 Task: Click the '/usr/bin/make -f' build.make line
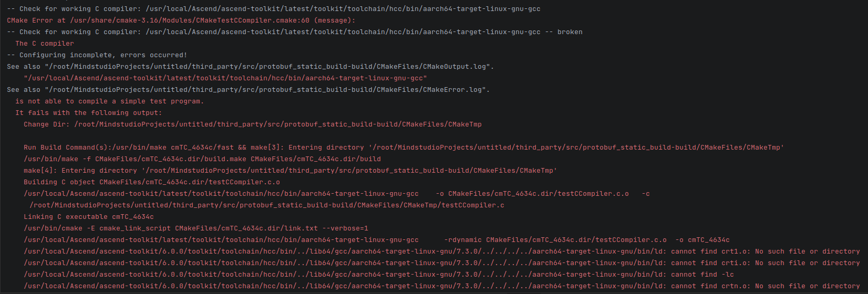202,159
